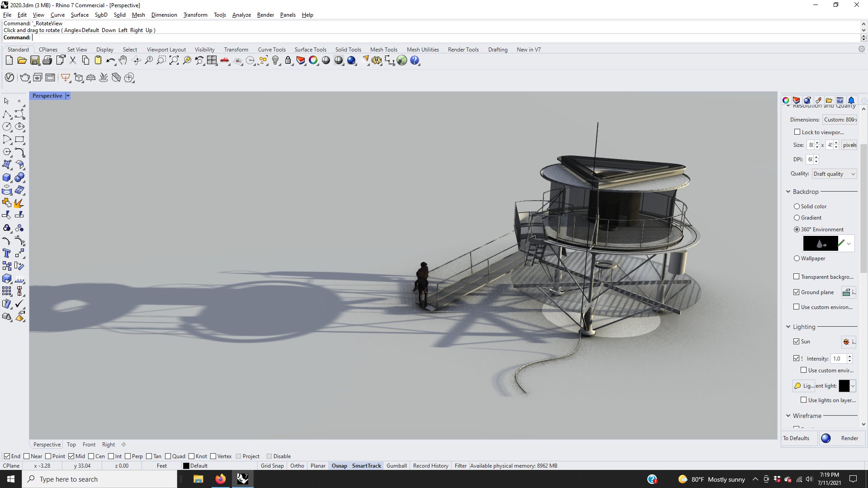Click the To Defaults button
Image resolution: width=868 pixels, height=488 pixels.
click(x=796, y=438)
